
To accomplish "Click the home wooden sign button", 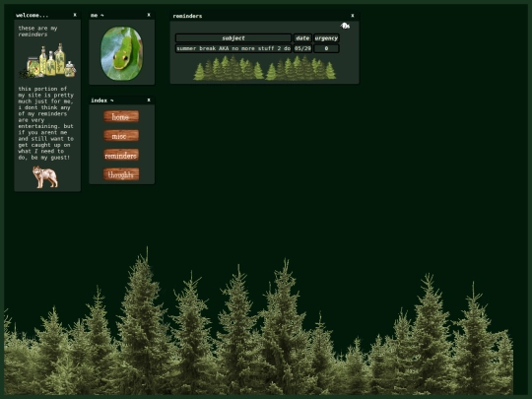I will (x=121, y=116).
